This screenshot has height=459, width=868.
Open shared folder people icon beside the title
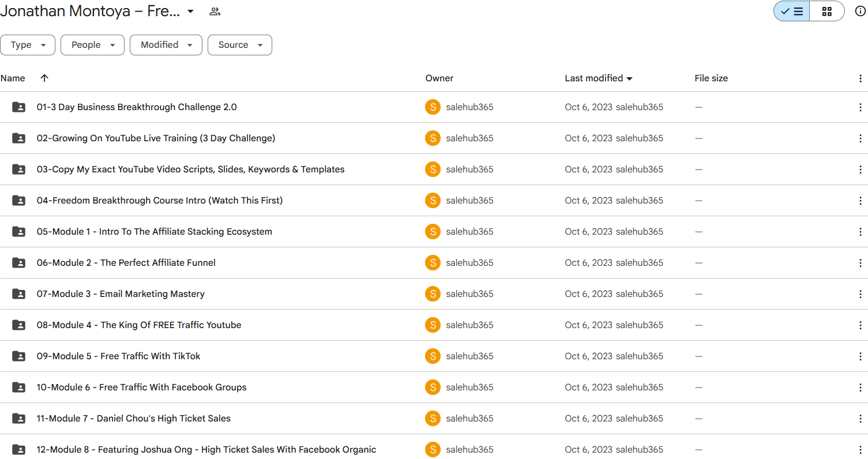click(x=215, y=12)
